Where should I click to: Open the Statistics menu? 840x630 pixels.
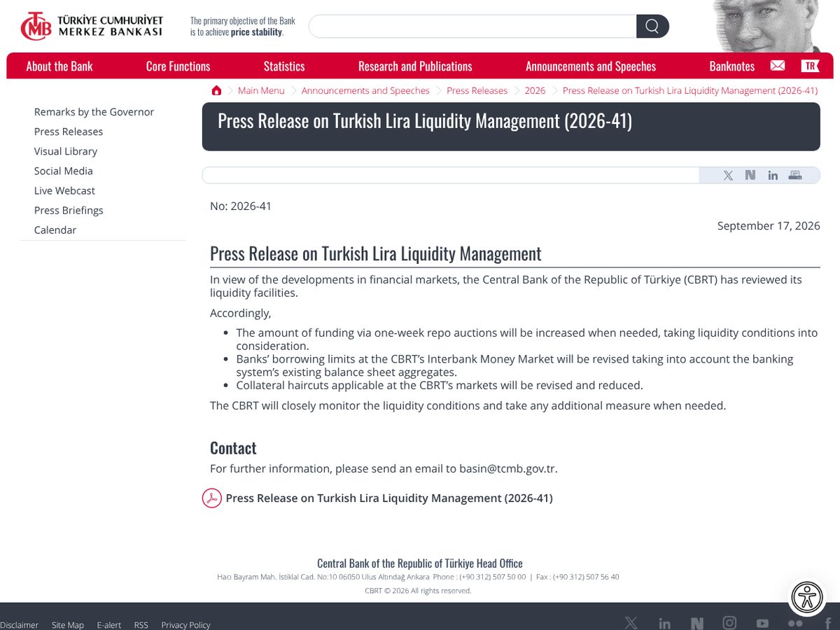pyautogui.click(x=284, y=66)
